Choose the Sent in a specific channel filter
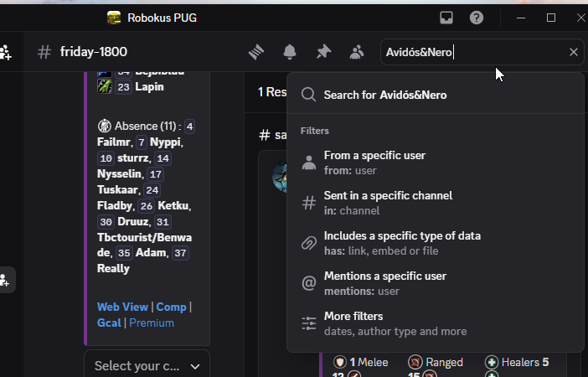 pyautogui.click(x=436, y=203)
